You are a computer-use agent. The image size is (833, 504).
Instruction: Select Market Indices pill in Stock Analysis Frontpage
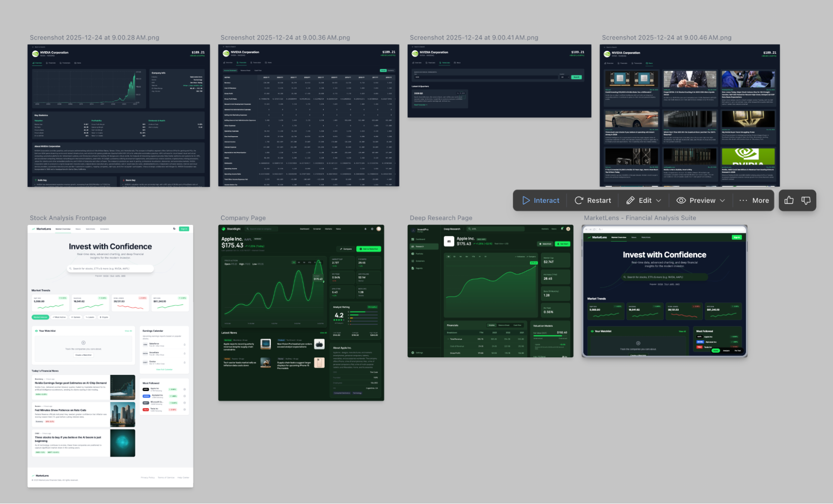40,317
